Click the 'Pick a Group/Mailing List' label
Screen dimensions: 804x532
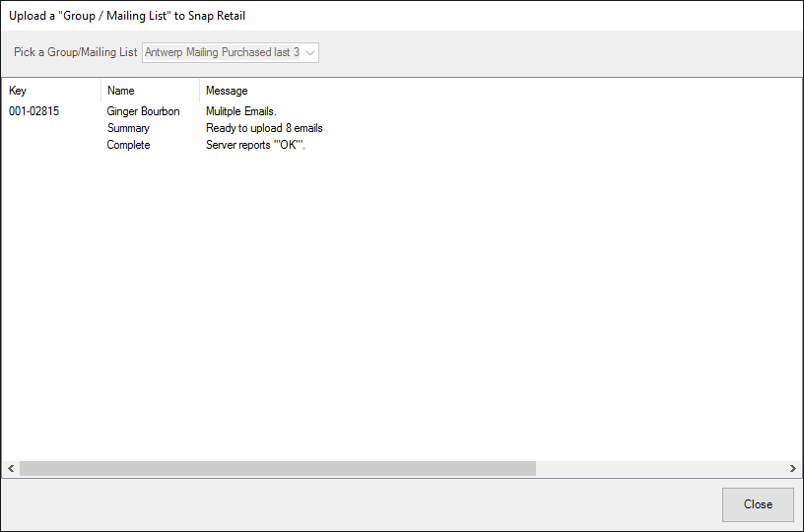point(75,52)
